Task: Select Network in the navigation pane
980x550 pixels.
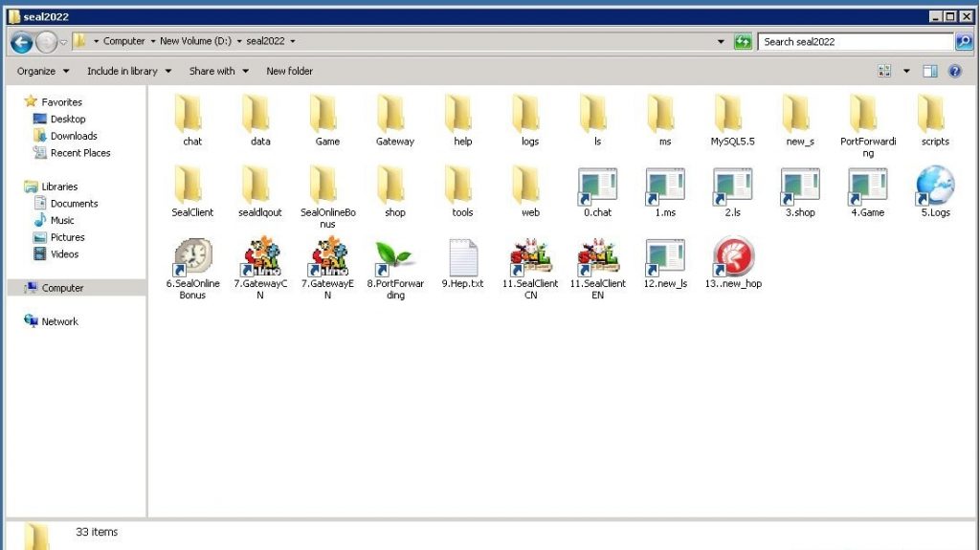Action: click(x=59, y=321)
